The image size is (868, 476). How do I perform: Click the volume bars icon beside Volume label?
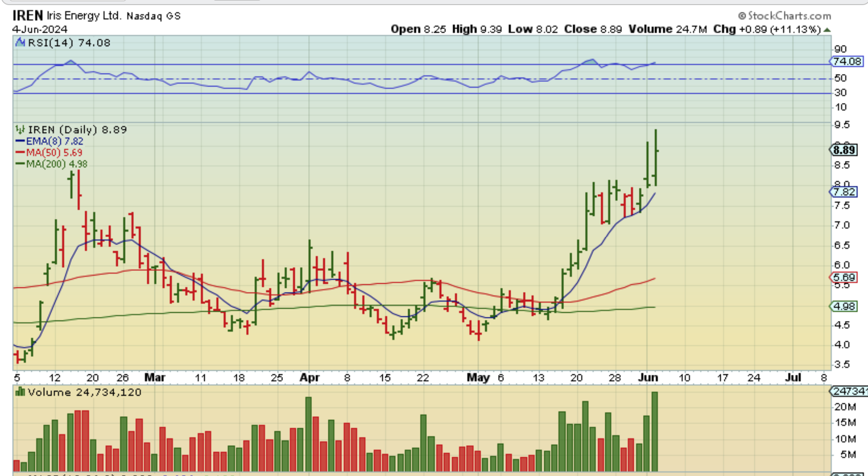[x=20, y=392]
